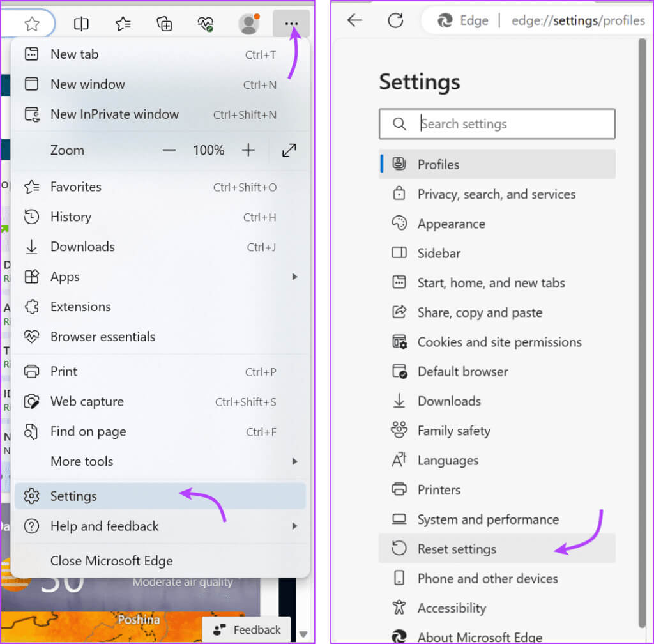Open Appearance settings
This screenshot has width=654, height=644.
(x=497, y=224)
